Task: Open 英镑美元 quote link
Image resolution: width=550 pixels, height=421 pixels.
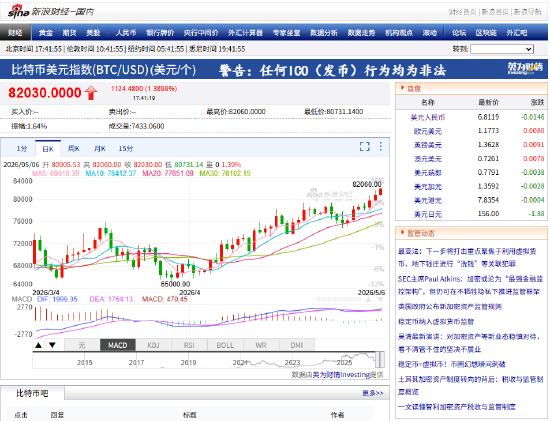Action: [x=428, y=145]
